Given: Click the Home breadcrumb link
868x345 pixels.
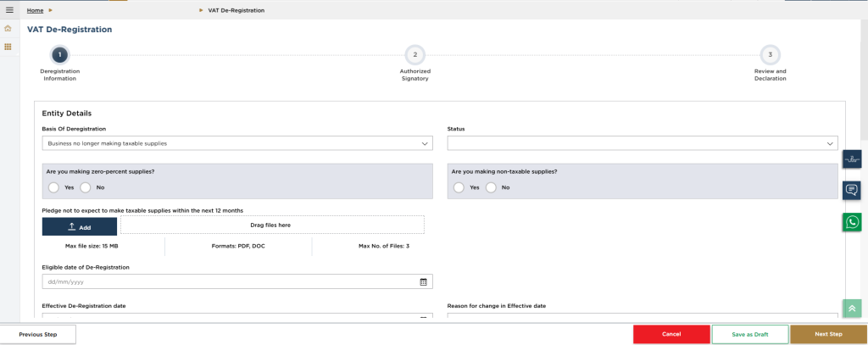Looking at the screenshot, I should (x=35, y=10).
